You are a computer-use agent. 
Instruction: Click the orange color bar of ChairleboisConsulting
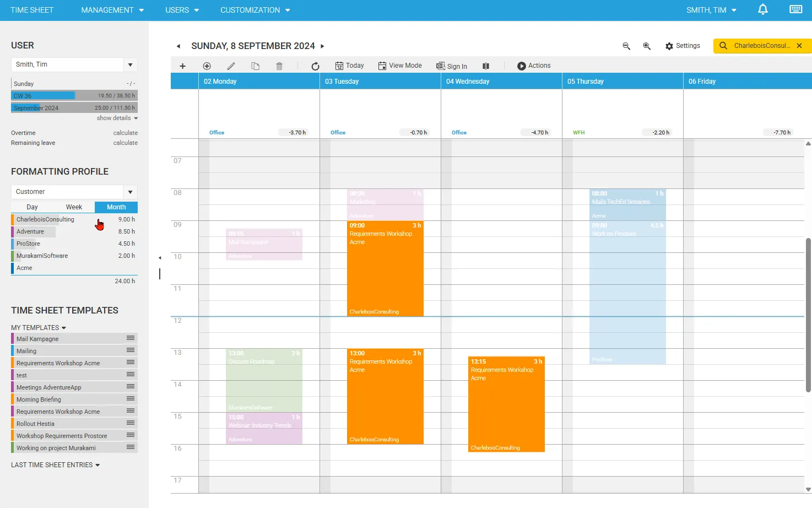click(12, 219)
